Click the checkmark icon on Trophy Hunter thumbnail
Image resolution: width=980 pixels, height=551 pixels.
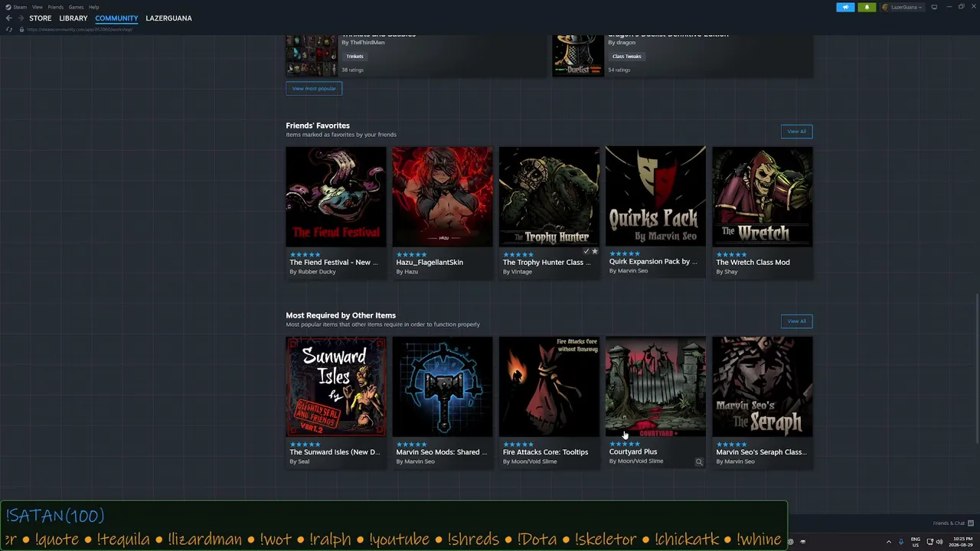[586, 251]
